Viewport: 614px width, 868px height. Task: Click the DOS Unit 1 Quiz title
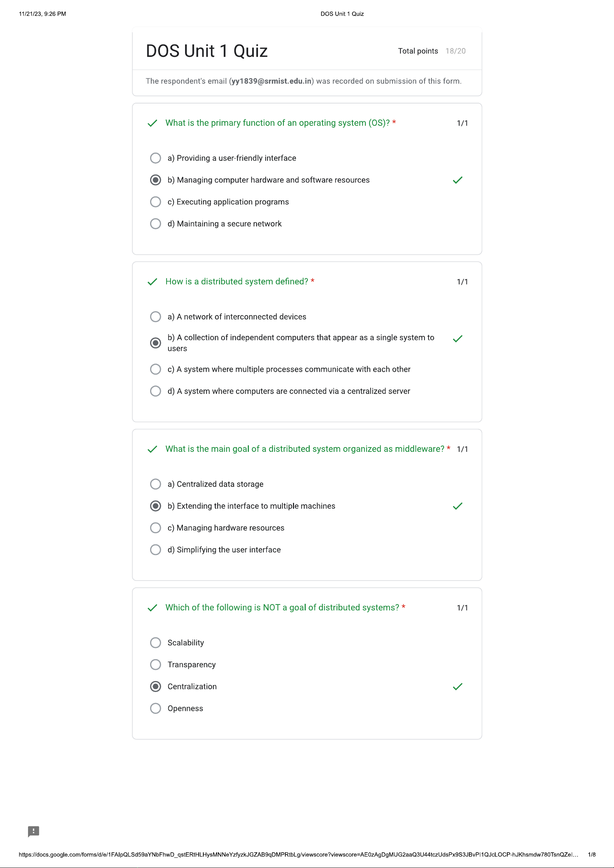207,51
